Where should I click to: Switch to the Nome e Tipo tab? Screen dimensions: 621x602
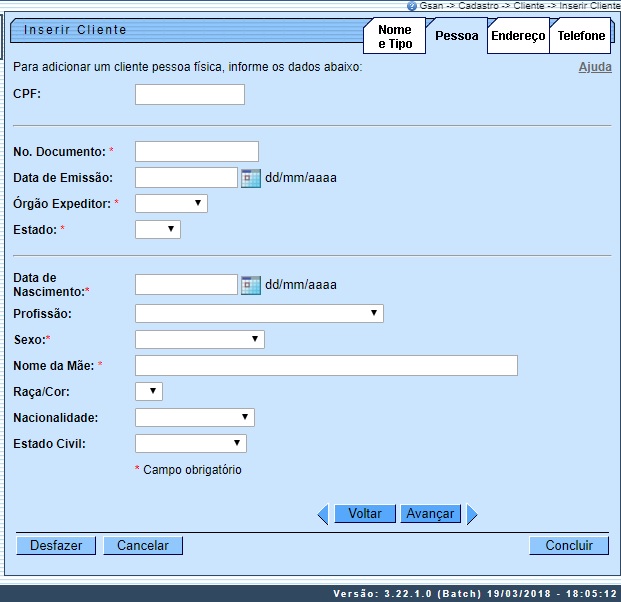pos(394,36)
